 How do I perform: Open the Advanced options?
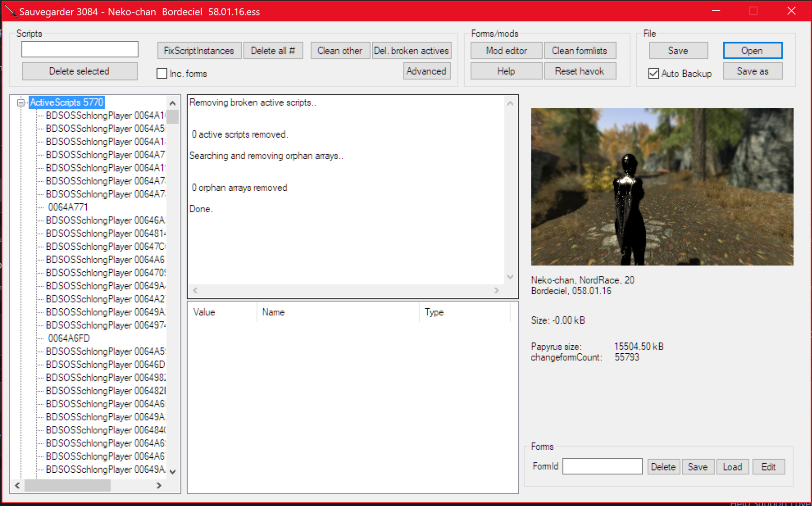427,71
